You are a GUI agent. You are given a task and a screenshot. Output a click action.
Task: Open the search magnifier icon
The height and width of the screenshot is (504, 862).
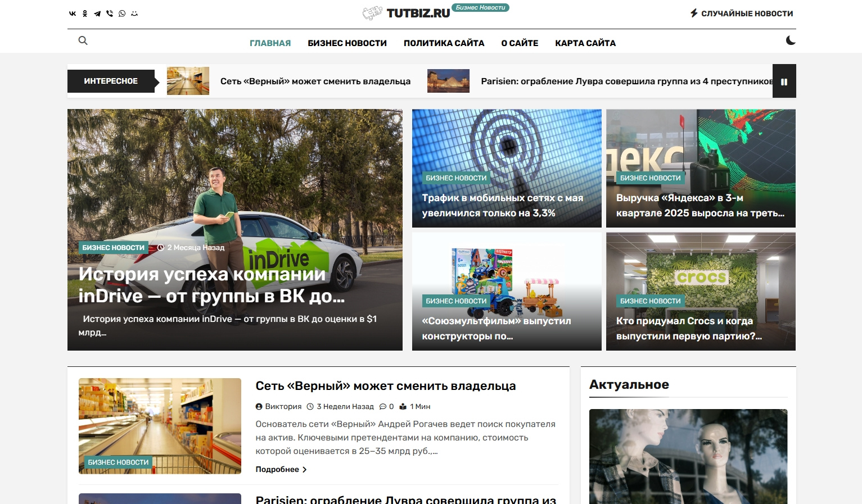click(83, 40)
